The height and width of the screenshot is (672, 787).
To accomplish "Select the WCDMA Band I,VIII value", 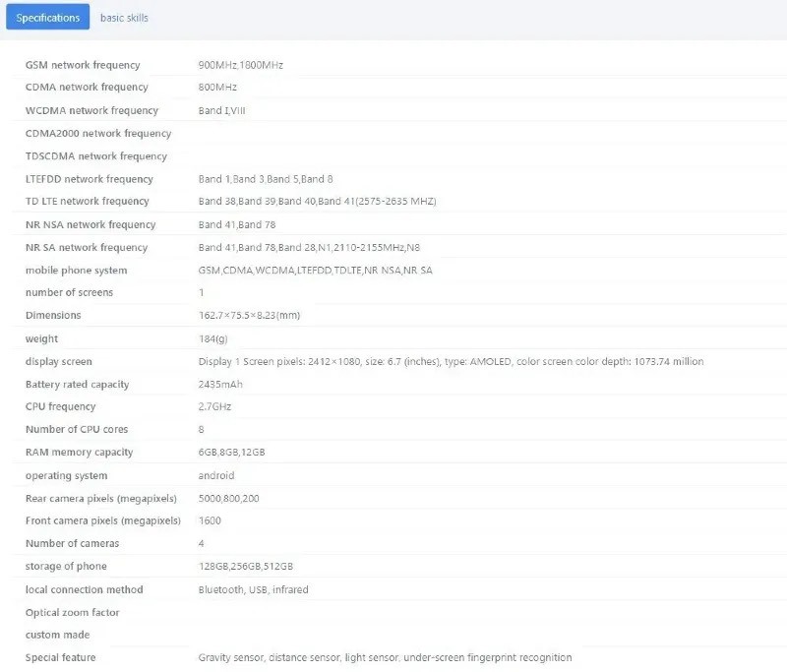I will 221,111.
